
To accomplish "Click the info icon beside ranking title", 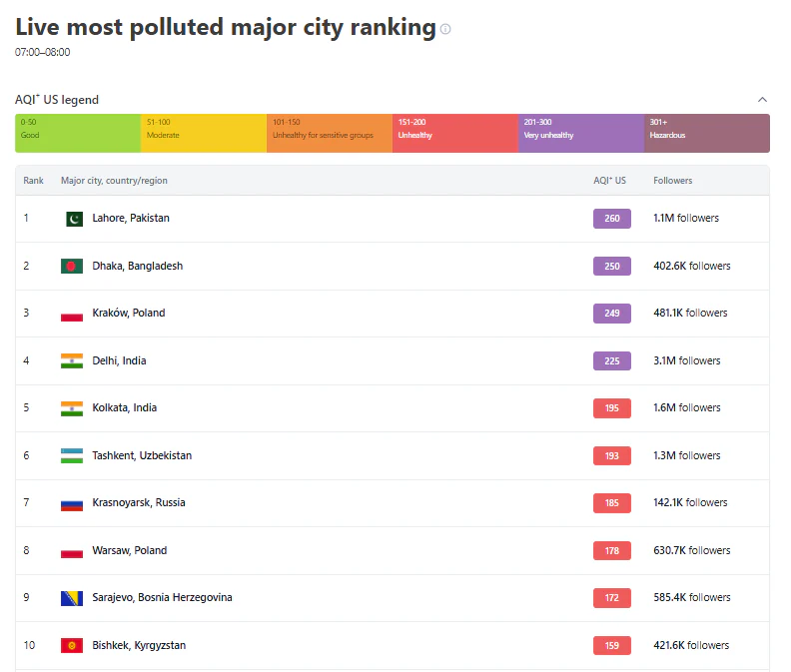I will click(445, 29).
